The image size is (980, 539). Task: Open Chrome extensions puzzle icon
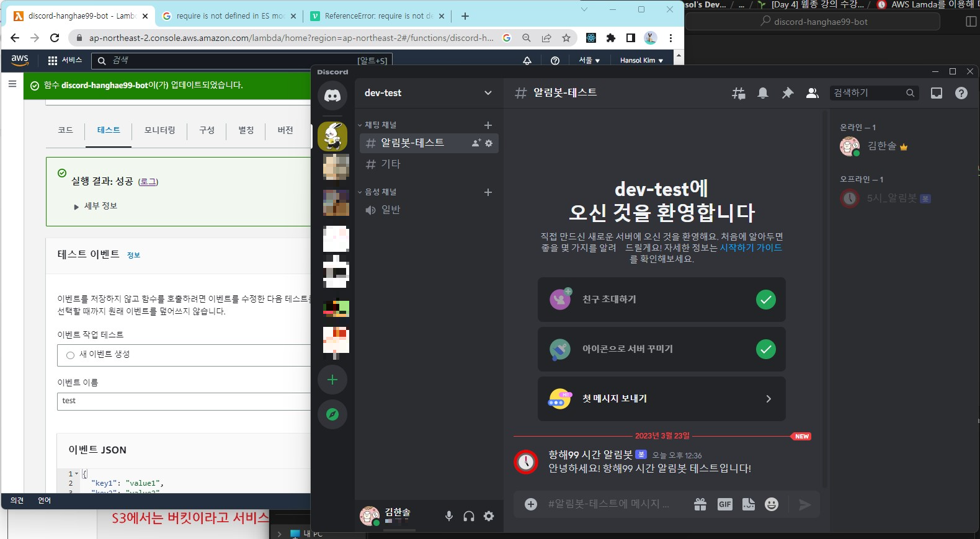point(611,38)
